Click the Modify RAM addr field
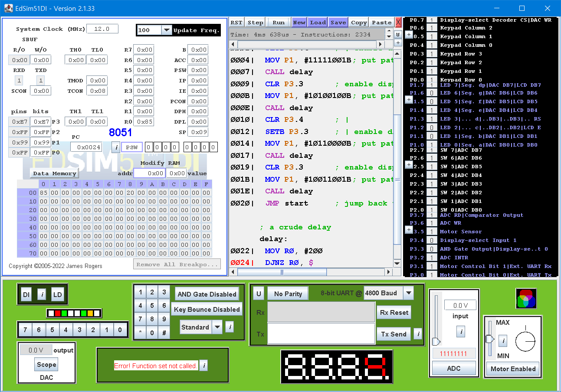This screenshot has width=561, height=392. pos(149,173)
